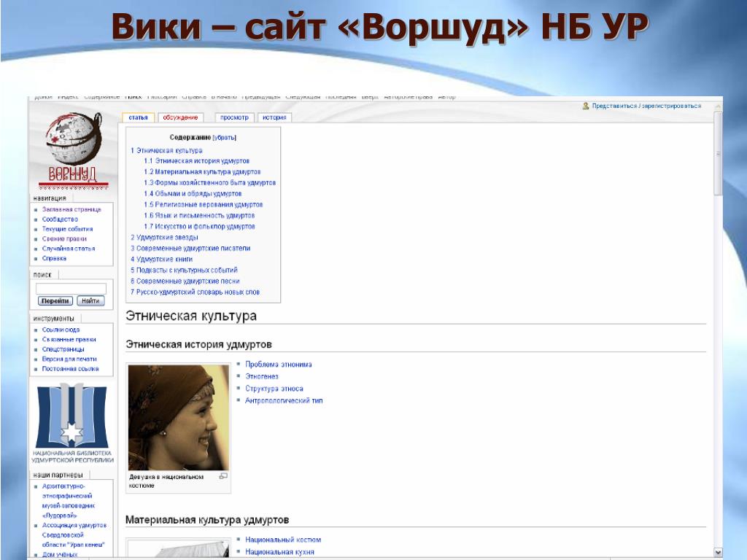
Task: Open Версия для печати link
Action: [69, 359]
